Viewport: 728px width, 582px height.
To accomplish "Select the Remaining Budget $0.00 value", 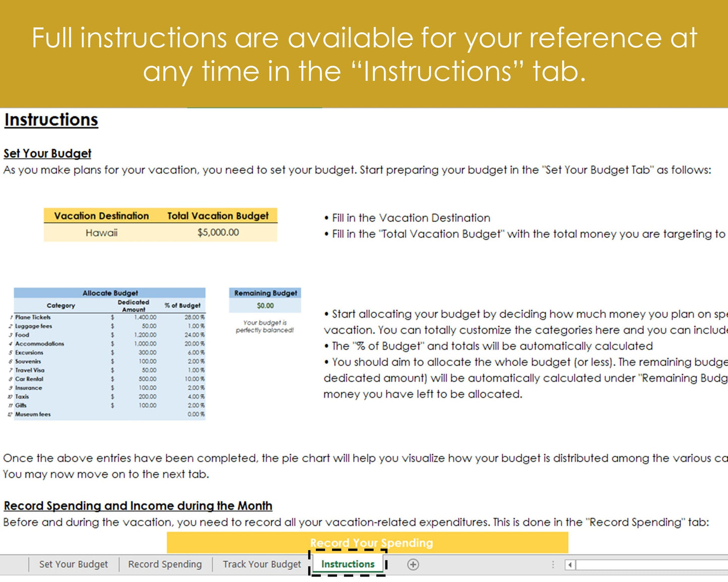I will pos(266,306).
